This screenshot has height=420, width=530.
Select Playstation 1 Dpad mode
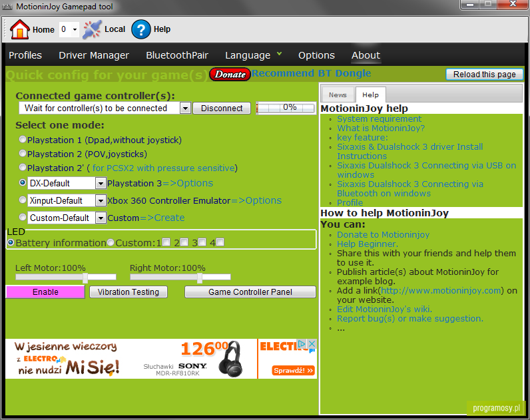pyautogui.click(x=23, y=139)
